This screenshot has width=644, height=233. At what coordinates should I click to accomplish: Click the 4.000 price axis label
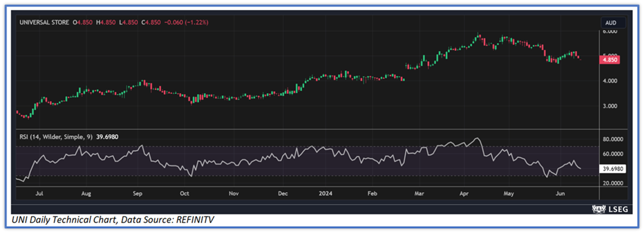pos(610,81)
